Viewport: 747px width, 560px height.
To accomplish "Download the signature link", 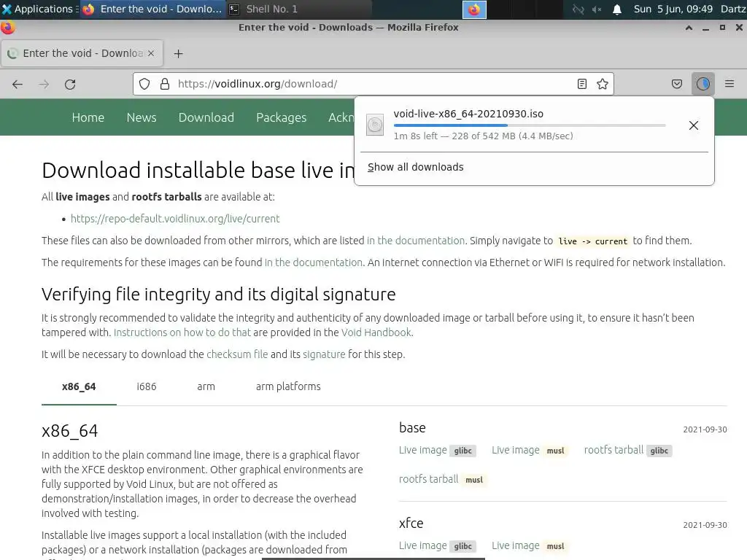I will click(324, 354).
